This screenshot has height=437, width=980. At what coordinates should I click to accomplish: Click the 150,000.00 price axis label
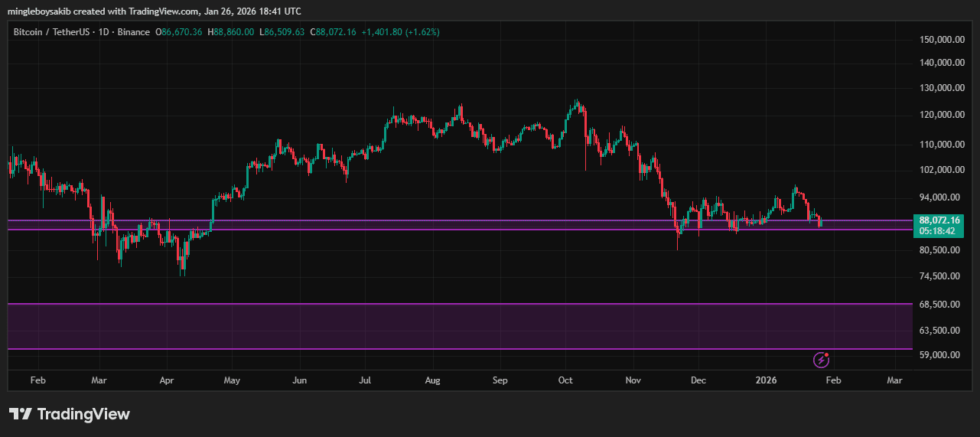point(939,40)
